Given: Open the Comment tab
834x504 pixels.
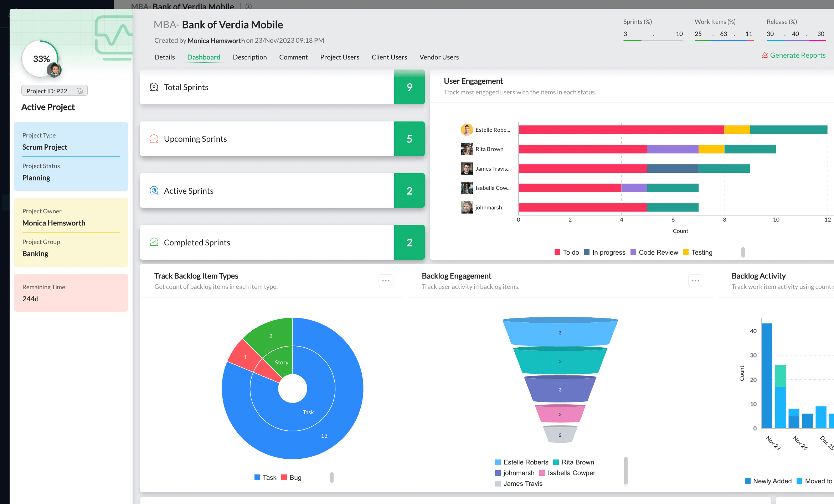Looking at the screenshot, I should click(293, 57).
